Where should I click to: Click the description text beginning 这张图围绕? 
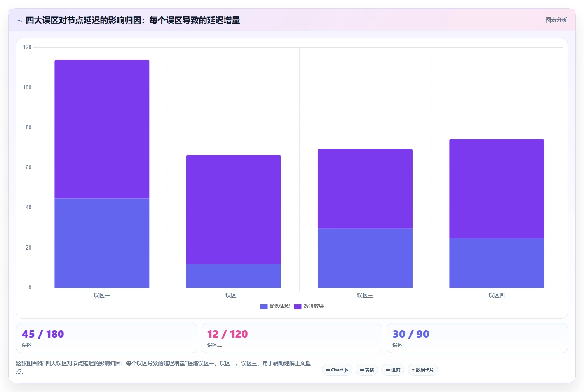pyautogui.click(x=164, y=367)
